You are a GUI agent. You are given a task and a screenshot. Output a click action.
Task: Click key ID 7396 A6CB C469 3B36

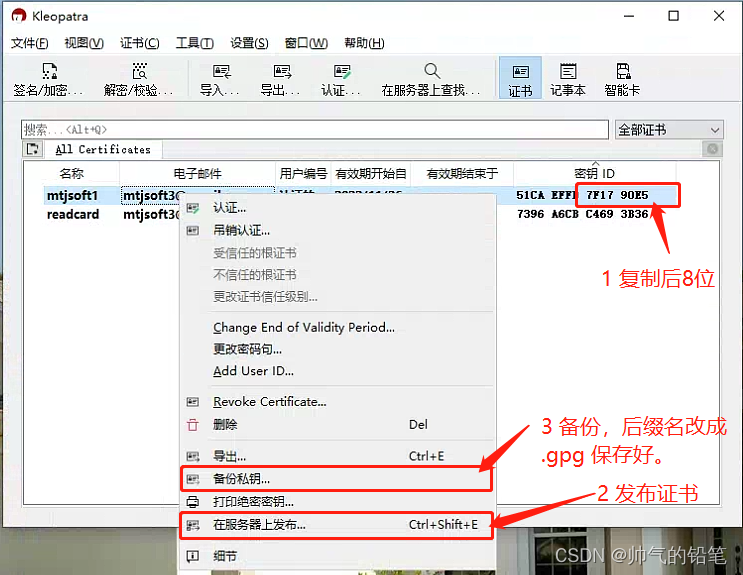582,214
